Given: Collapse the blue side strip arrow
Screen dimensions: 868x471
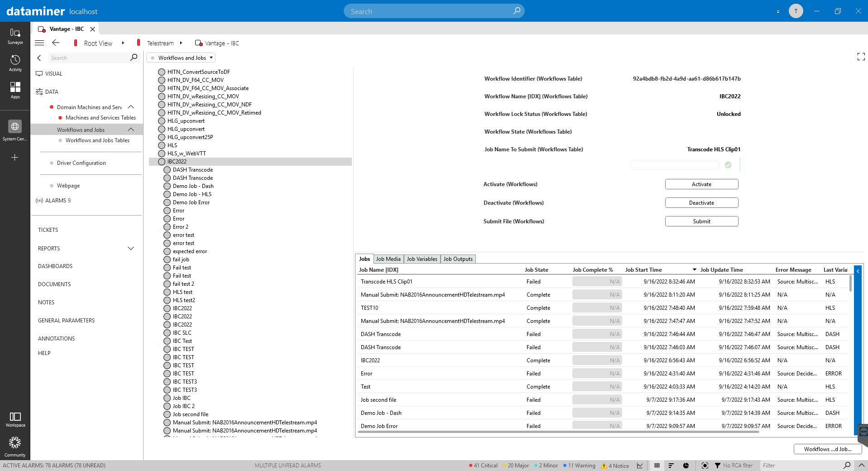Looking at the screenshot, I should click(x=858, y=271).
